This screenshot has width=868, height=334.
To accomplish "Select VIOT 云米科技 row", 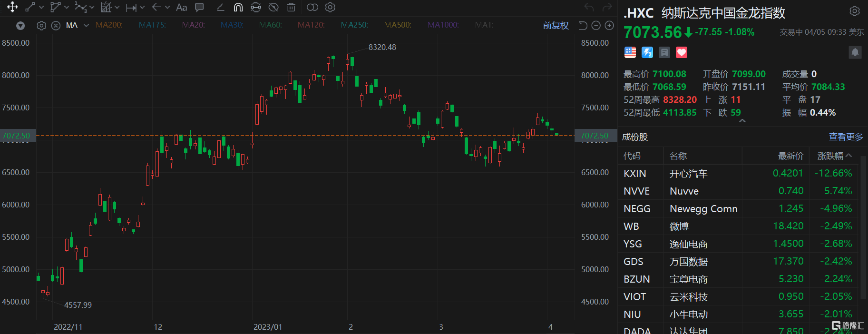I will point(739,296).
